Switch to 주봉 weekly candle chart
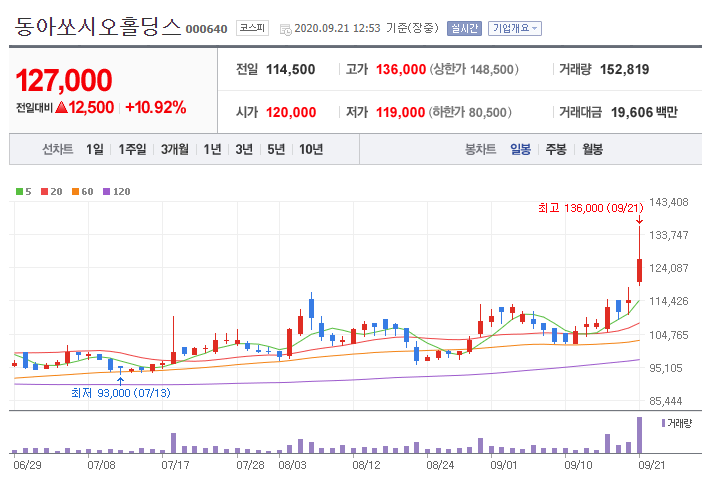 (556, 149)
